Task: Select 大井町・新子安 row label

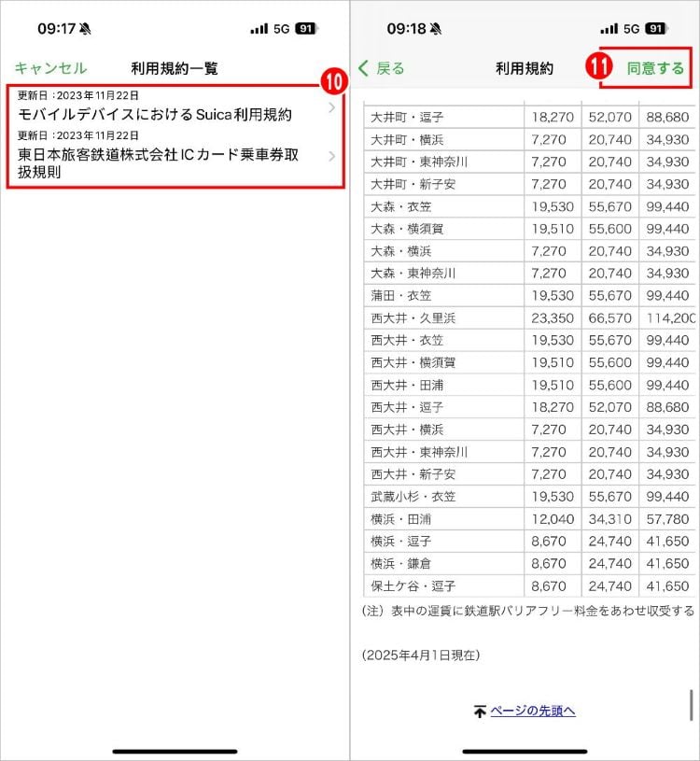Action: (413, 184)
